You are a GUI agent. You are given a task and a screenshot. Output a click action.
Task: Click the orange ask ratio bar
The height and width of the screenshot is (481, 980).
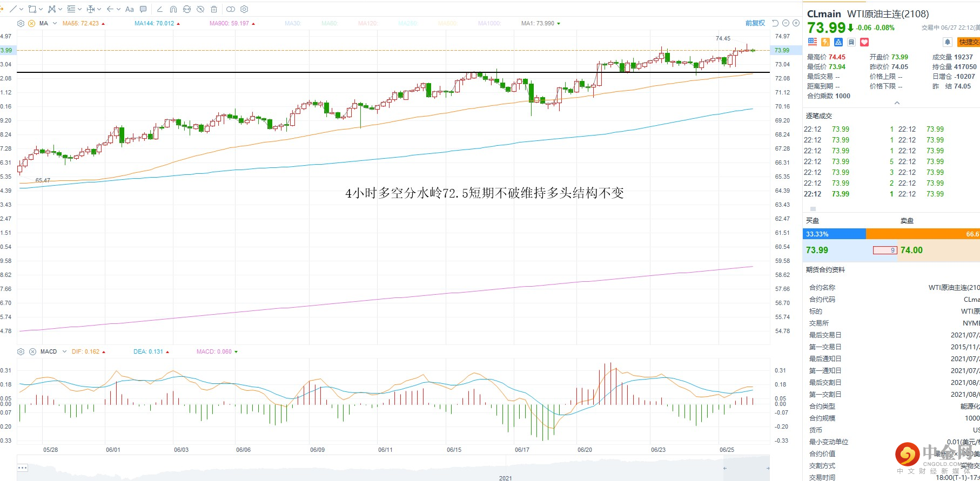[x=923, y=234]
